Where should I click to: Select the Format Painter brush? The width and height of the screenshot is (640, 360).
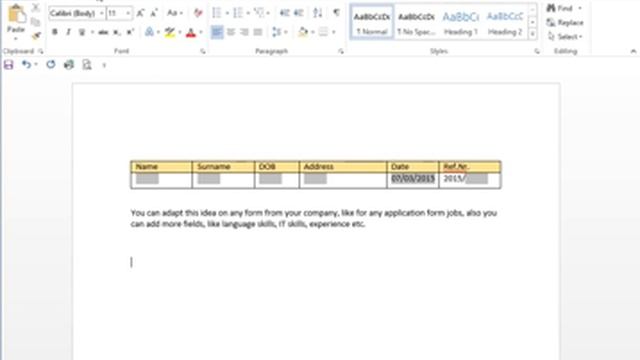coord(36,36)
